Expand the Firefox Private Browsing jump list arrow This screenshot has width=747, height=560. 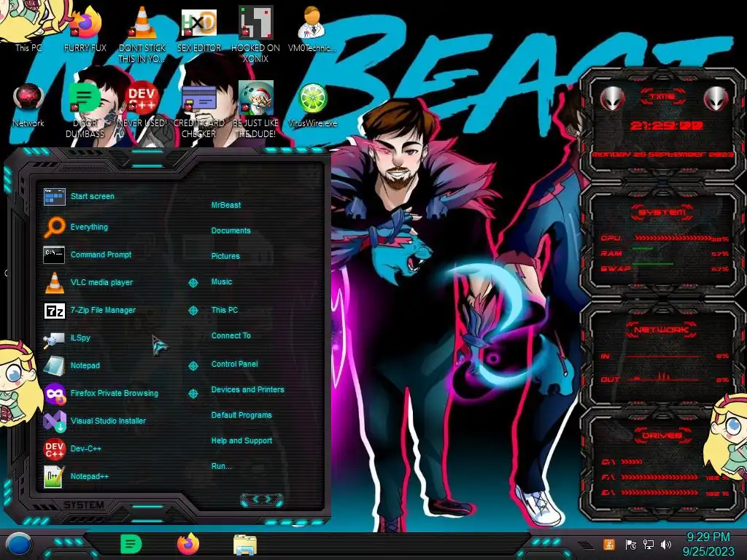[x=193, y=393]
